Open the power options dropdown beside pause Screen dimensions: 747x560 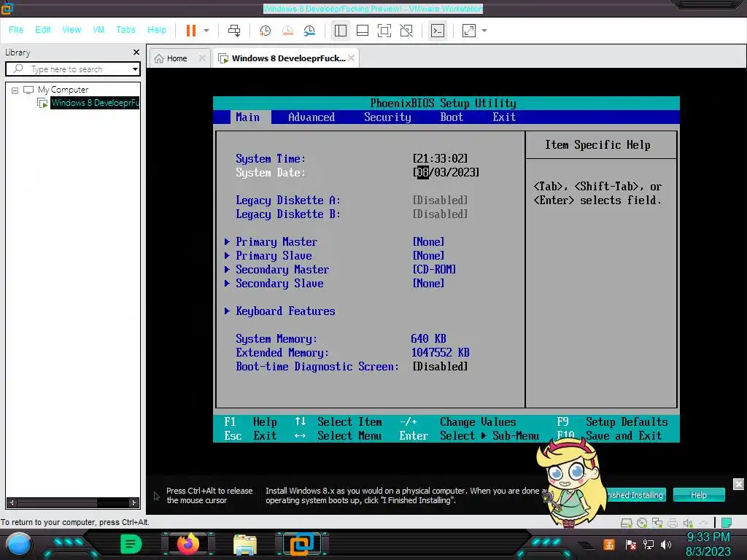coord(206,31)
